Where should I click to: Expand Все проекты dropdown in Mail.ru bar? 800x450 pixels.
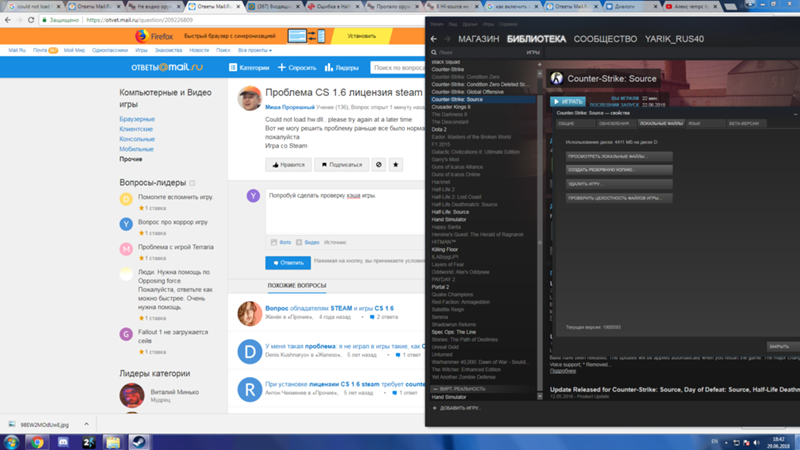(255, 51)
